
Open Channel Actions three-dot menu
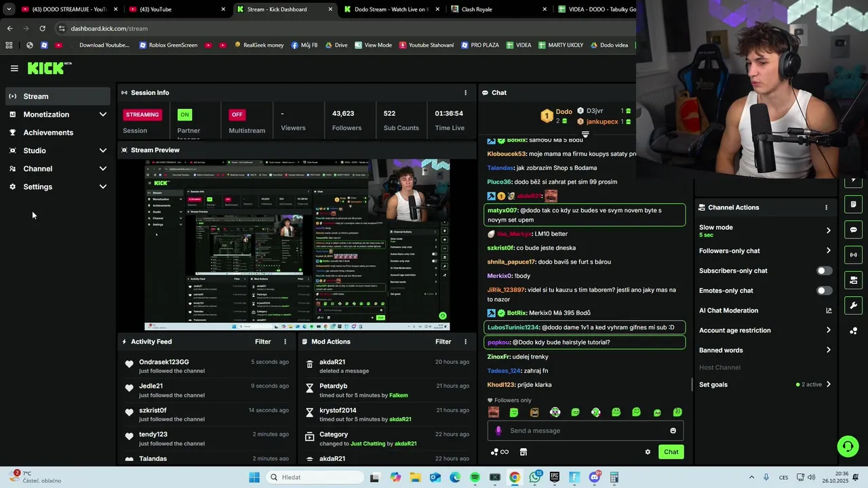click(826, 207)
